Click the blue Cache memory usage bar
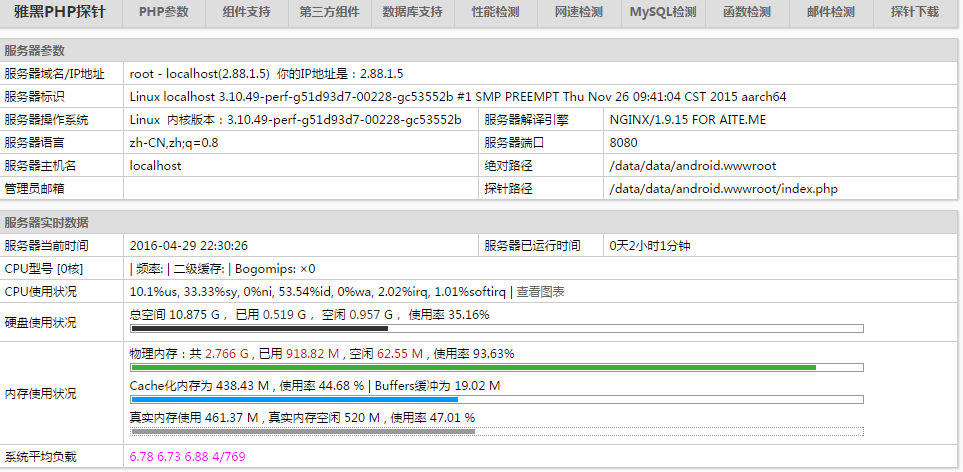Screen dimensions: 963x472 294,400
